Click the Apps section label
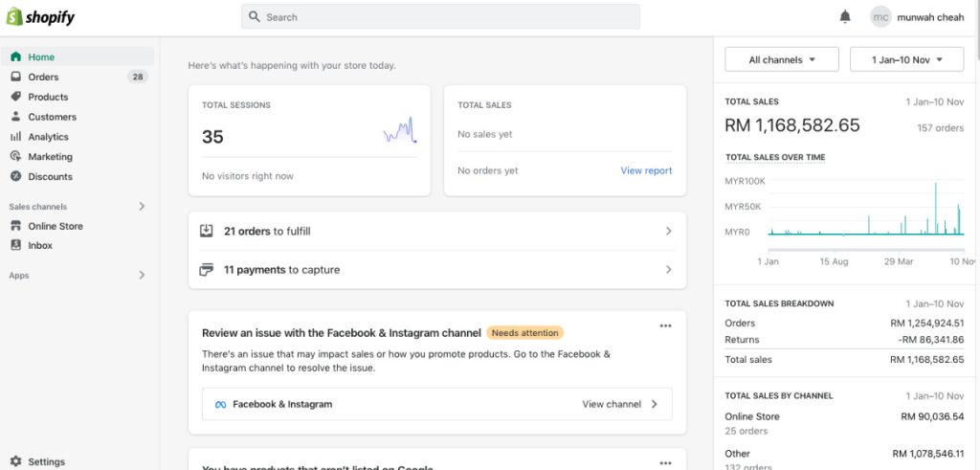Image resolution: width=980 pixels, height=470 pixels. [19, 276]
